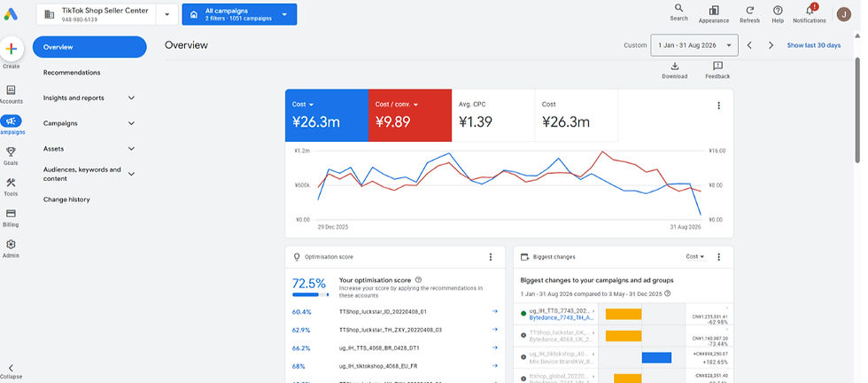868x383 pixels.
Task: Open the Create plus button
Action: [x=11, y=49]
